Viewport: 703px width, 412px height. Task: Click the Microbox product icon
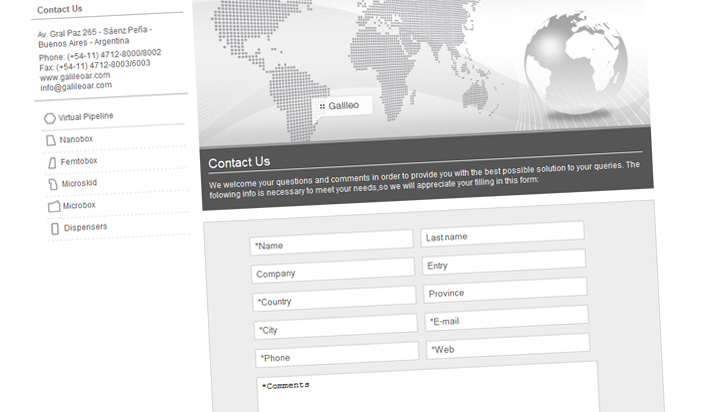(54, 207)
